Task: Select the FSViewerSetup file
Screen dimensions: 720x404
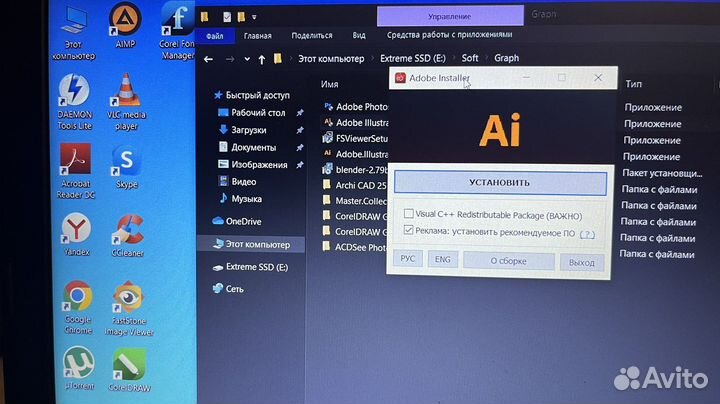Action: tap(355, 138)
